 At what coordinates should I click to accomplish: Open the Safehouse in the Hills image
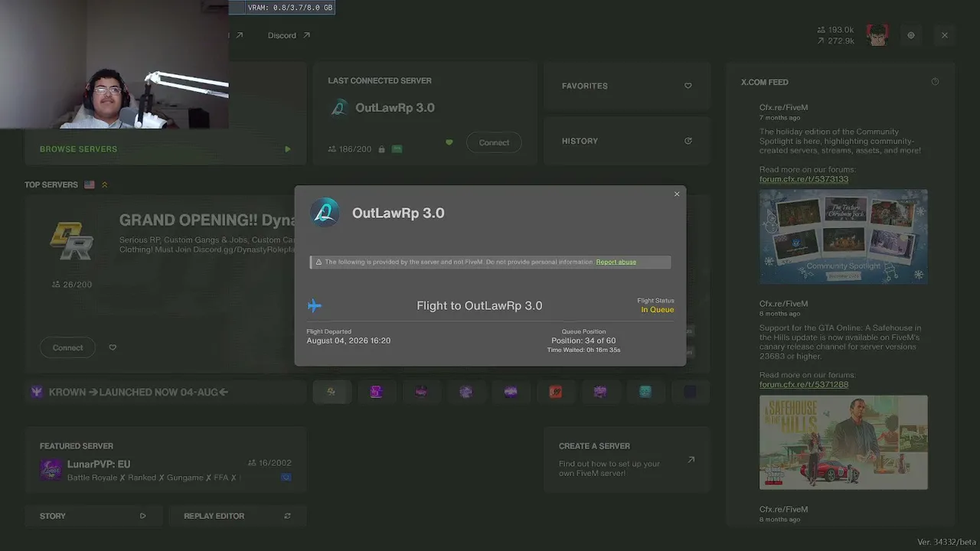[x=843, y=442]
